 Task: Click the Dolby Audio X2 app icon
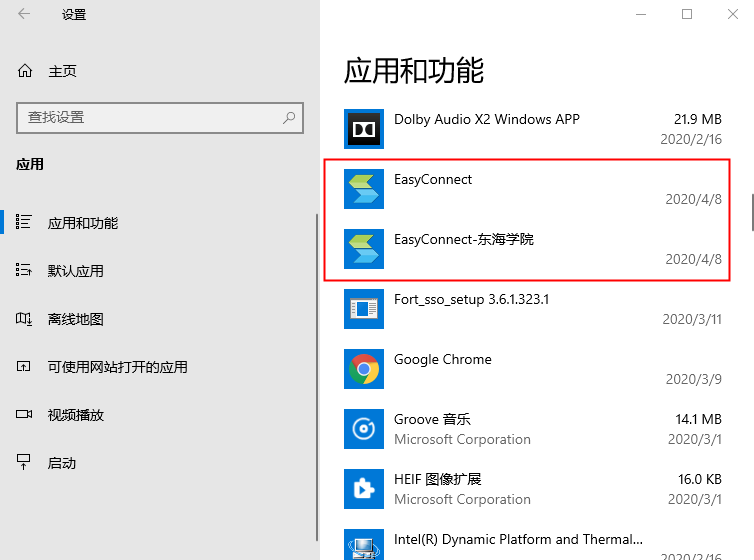(364, 129)
